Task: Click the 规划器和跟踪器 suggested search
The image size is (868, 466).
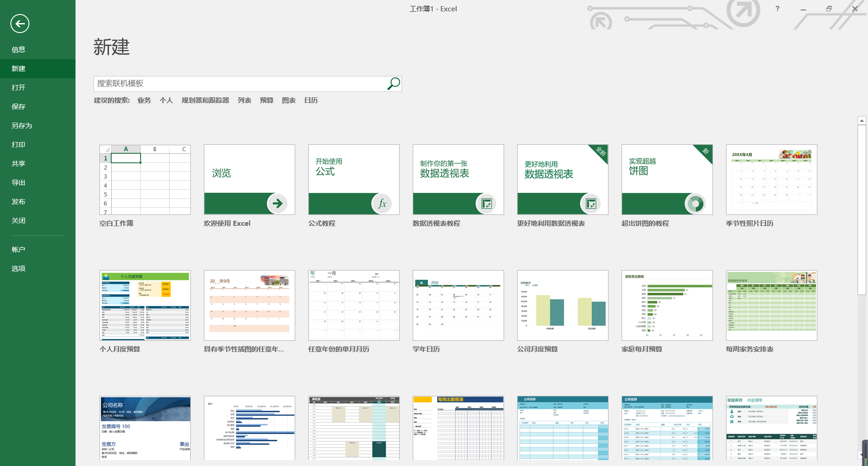Action: 205,100
